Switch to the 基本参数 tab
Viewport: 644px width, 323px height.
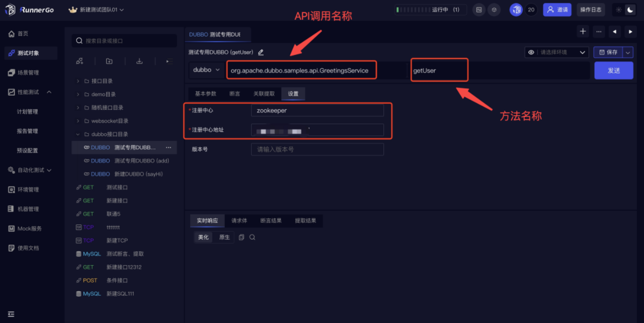tap(205, 94)
